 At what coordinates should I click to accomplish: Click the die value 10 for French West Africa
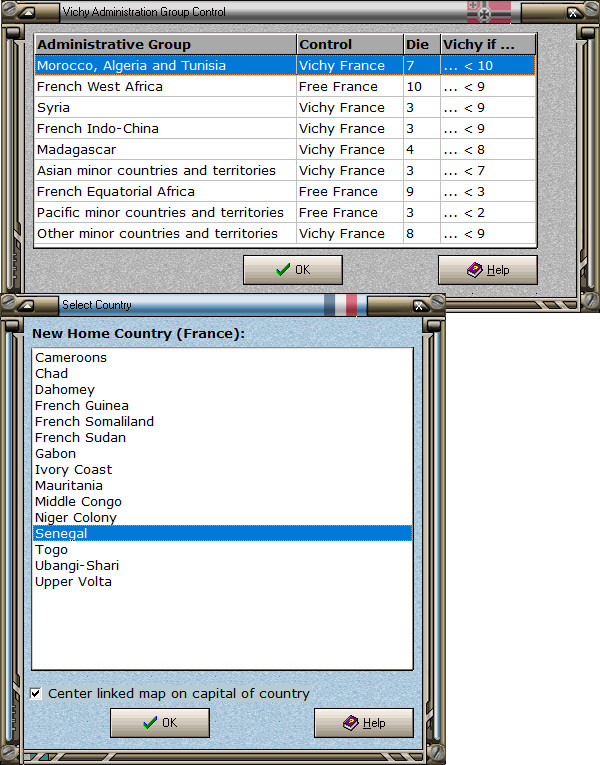click(x=422, y=86)
